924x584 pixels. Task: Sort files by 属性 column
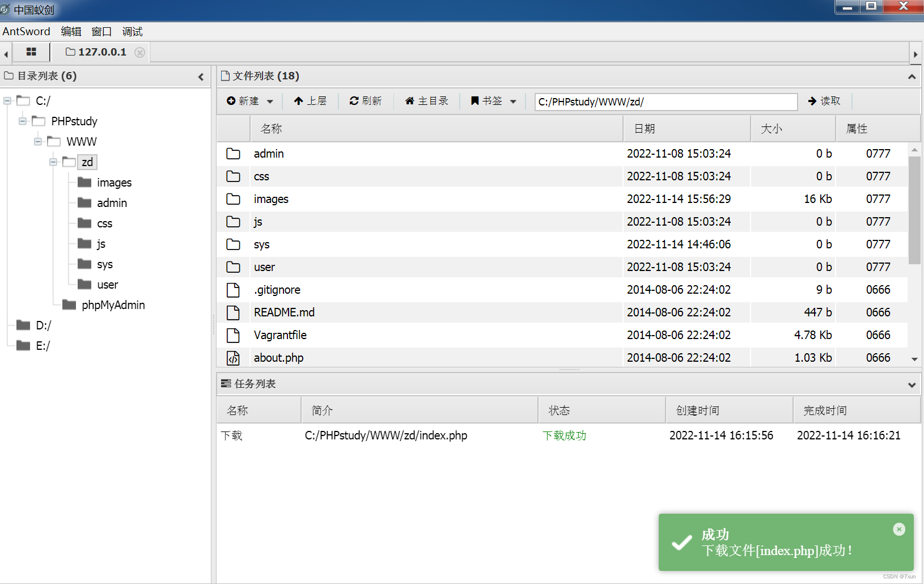878,129
